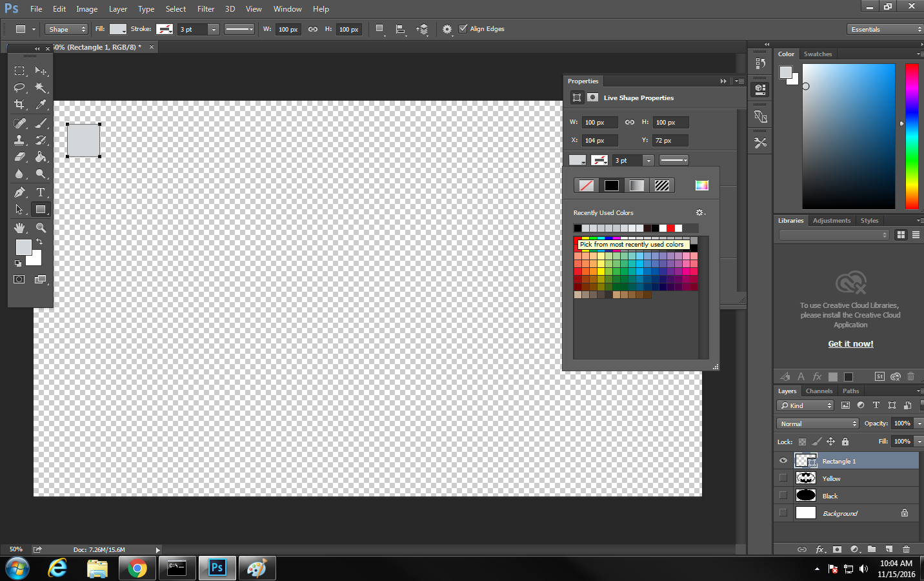The width and height of the screenshot is (924, 581).
Task: Switch to the Channels tab
Action: (819, 391)
